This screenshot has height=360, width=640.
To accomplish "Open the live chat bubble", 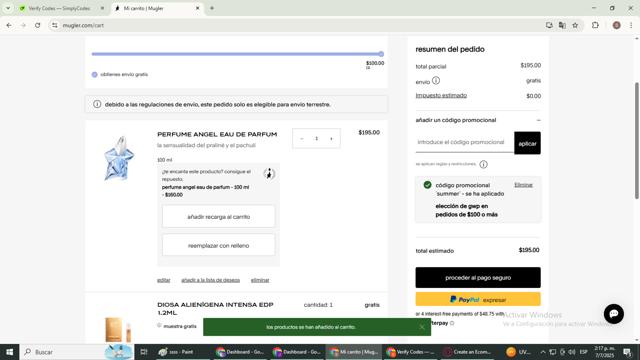I will click(614, 313).
